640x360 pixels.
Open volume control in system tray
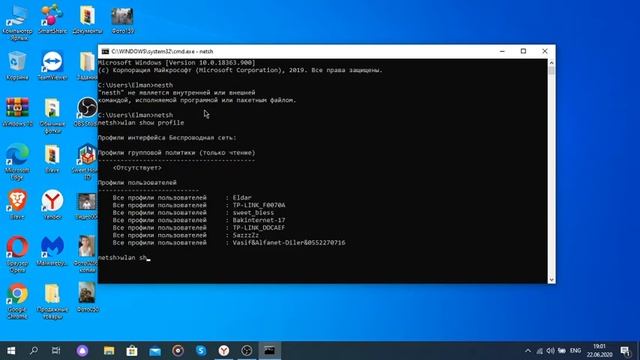click(x=550, y=351)
